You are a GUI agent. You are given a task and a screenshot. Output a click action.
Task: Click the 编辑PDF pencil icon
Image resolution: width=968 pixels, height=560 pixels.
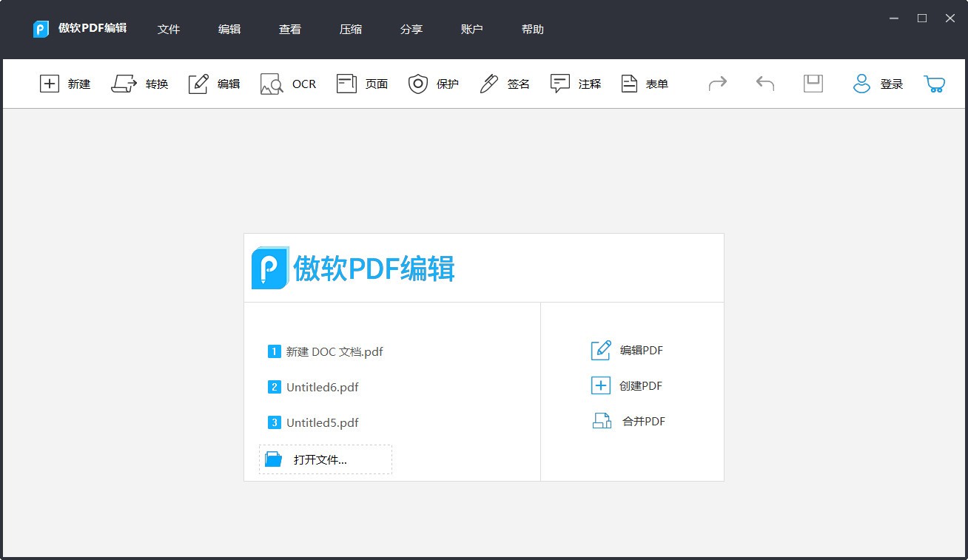601,350
